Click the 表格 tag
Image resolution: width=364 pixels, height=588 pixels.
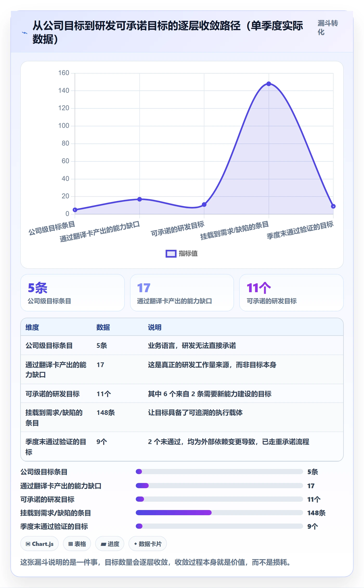click(x=77, y=544)
